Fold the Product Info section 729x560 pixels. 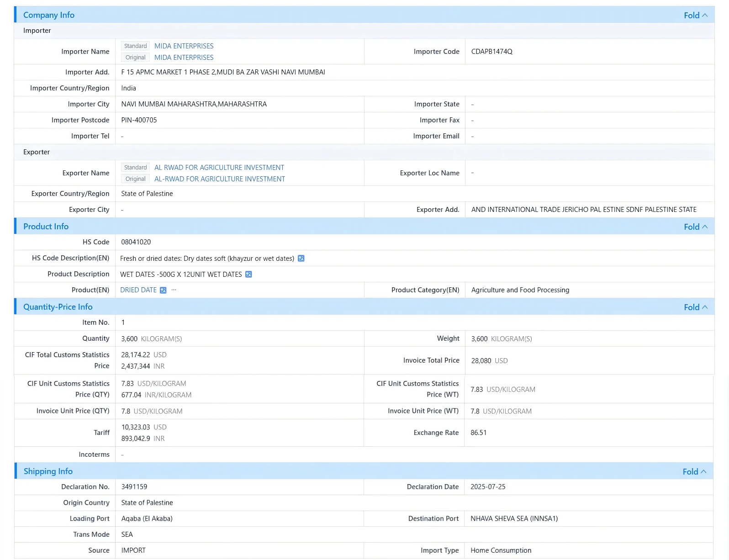pos(696,227)
